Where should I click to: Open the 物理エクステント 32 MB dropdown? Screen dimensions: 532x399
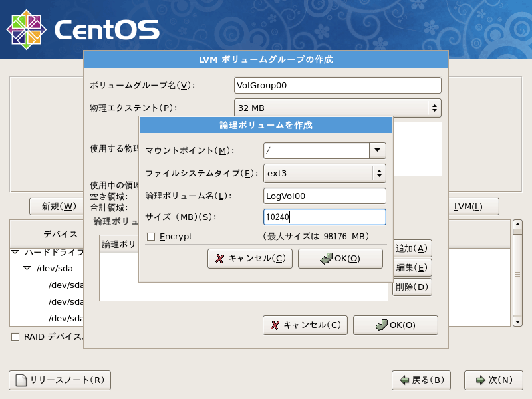(435, 108)
